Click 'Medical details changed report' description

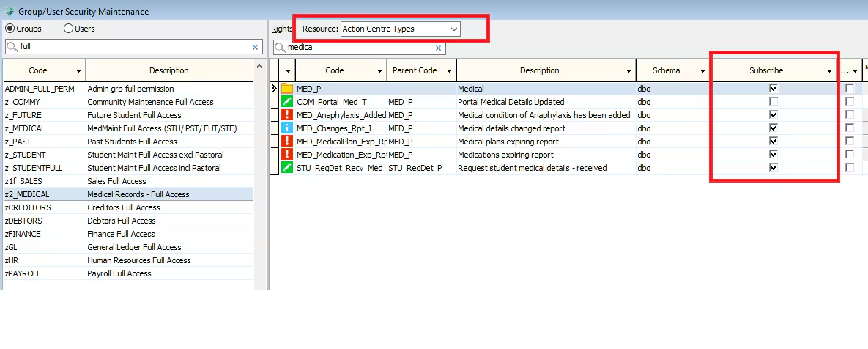pyautogui.click(x=546, y=128)
